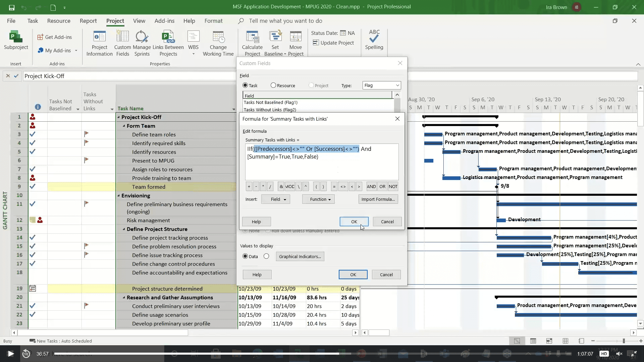Click the Tell me what you want search box
This screenshot has width=644, height=362.
coord(285,21)
